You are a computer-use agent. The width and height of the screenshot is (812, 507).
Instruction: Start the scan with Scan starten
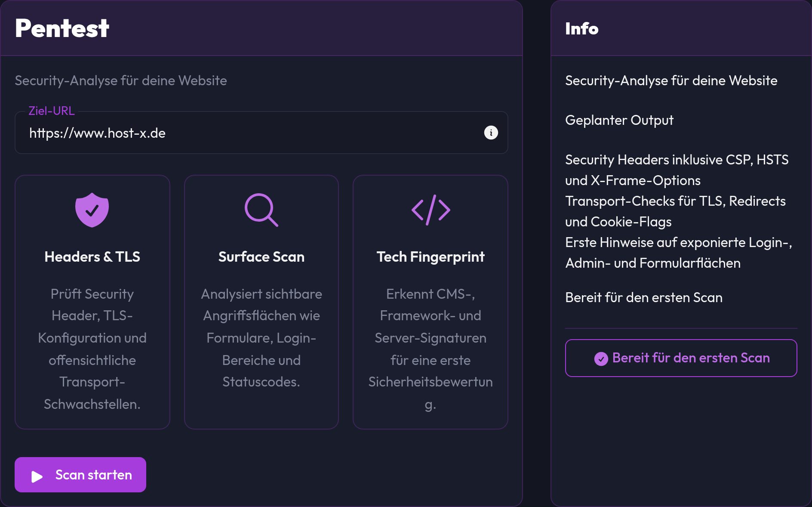pos(80,475)
